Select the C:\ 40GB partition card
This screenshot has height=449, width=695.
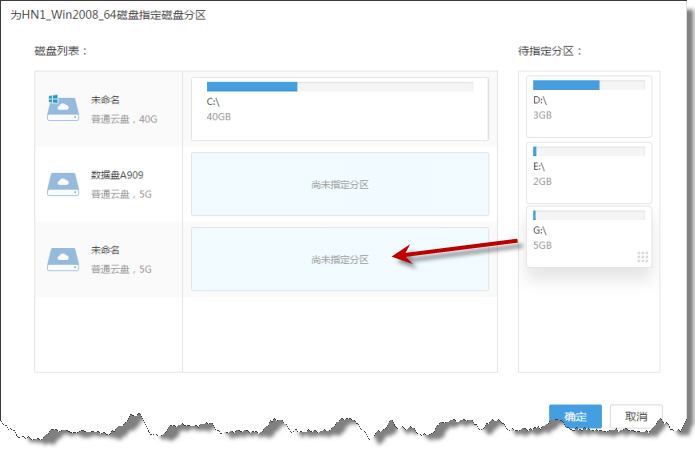339,108
